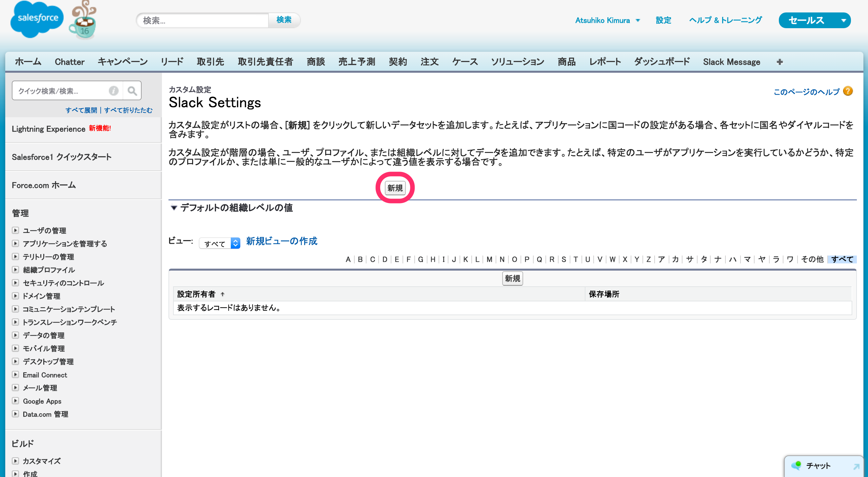Screen dimensions: 868x477
Task: Expand メール管理 node
Action: [x=15, y=388]
